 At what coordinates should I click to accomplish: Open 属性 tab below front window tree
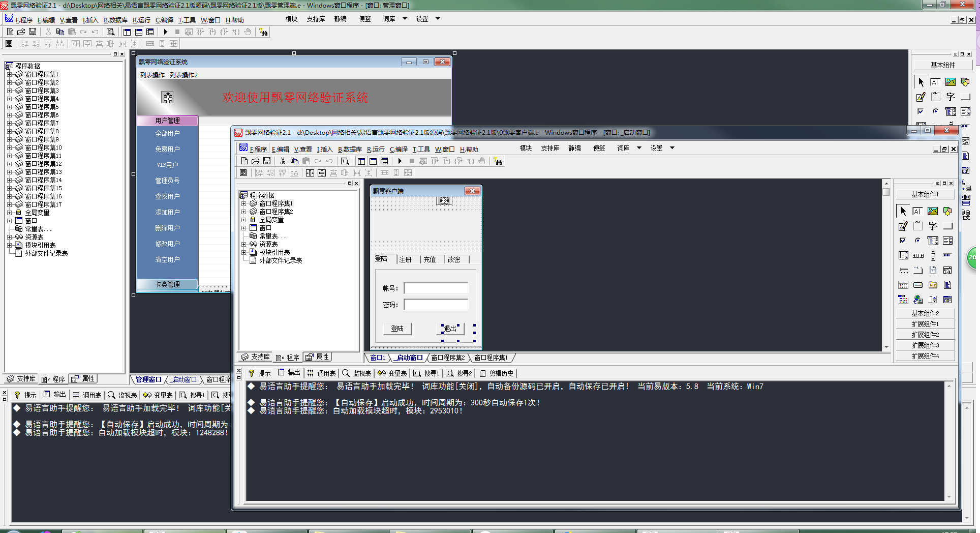[318, 357]
